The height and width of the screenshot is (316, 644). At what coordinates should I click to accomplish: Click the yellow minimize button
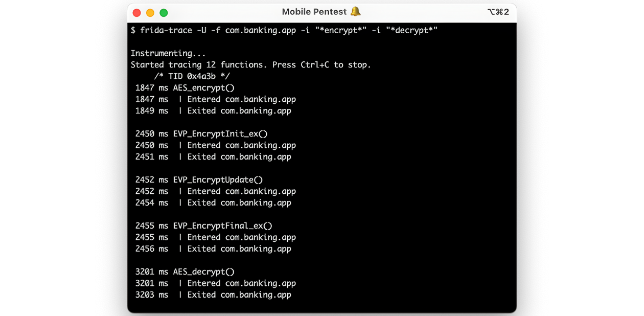[x=149, y=12]
